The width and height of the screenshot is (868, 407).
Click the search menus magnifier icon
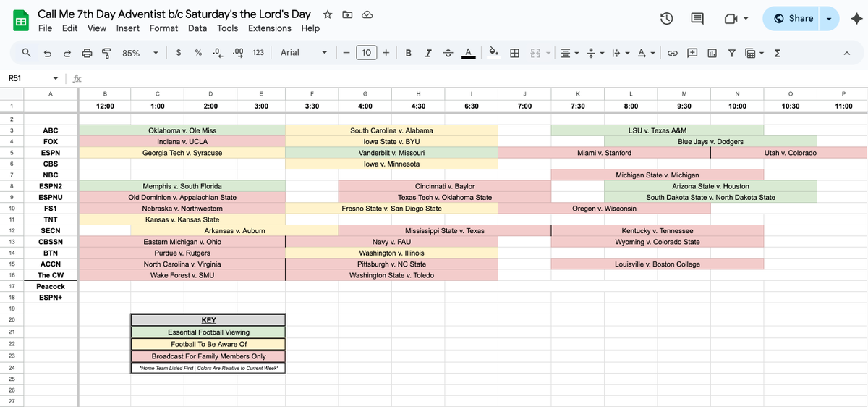tap(26, 52)
